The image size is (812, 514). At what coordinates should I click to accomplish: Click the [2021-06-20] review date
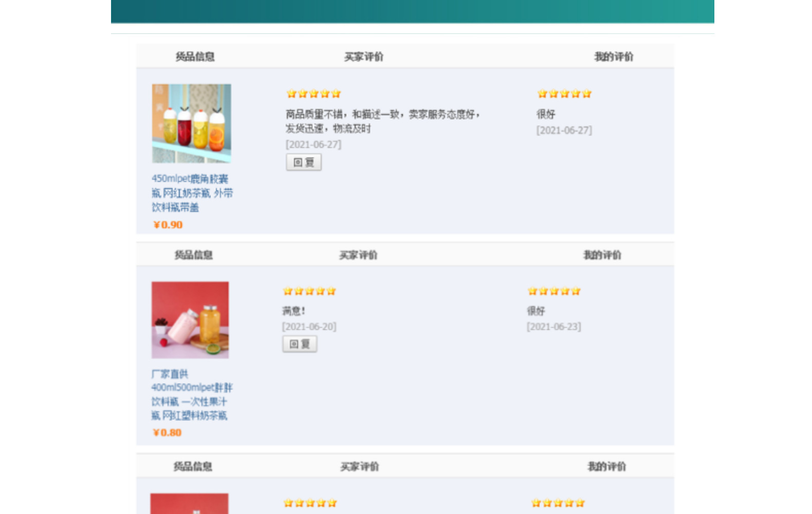point(309,326)
